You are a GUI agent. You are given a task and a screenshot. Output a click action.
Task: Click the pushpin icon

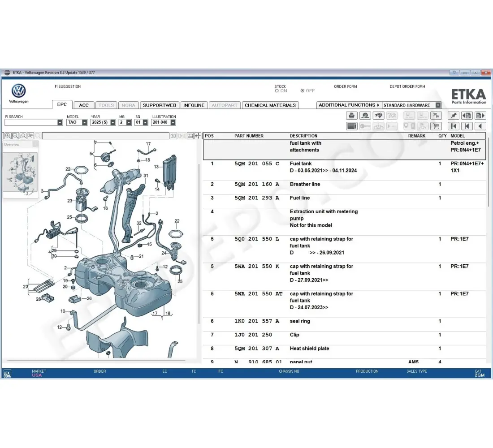coord(454,116)
